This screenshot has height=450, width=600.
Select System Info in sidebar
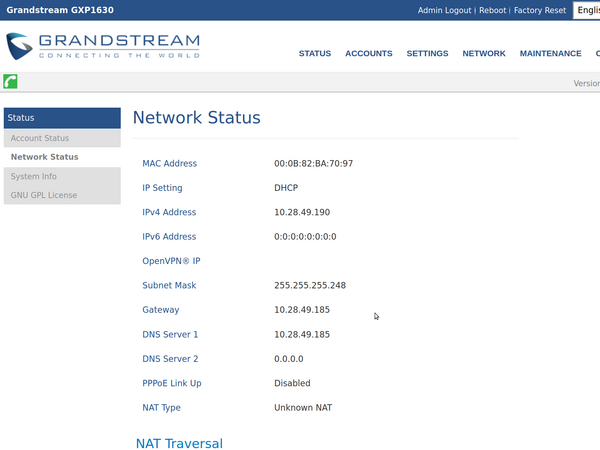click(x=62, y=176)
